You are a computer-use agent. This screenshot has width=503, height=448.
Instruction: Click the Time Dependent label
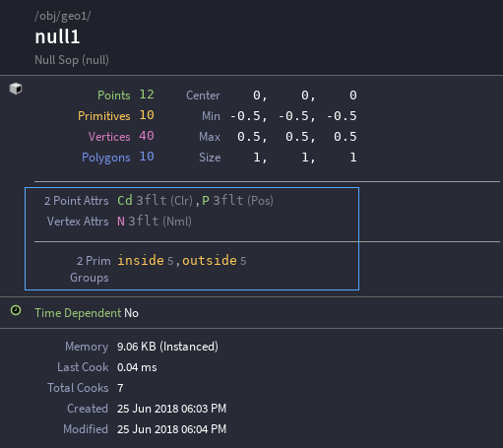coord(78,313)
